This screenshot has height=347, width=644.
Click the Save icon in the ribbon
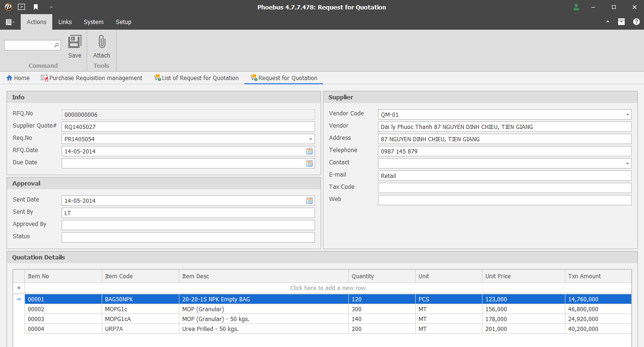tap(74, 42)
